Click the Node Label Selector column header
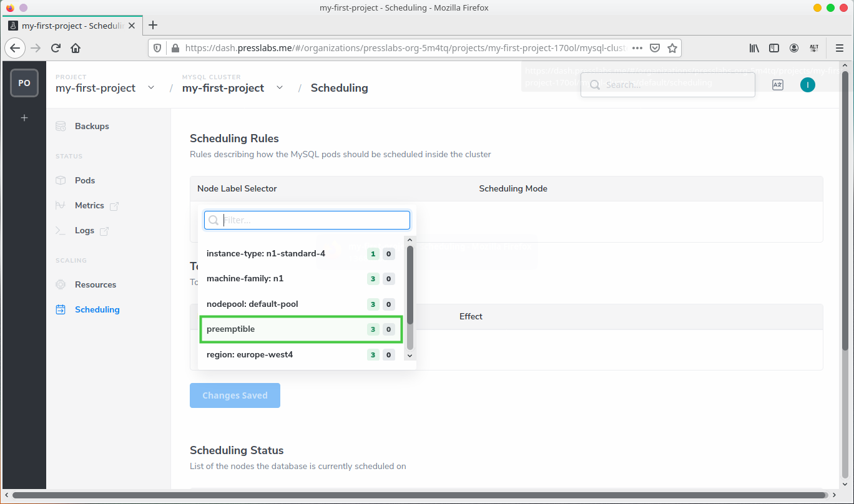Screen dimensions: 854x504 pos(237,188)
